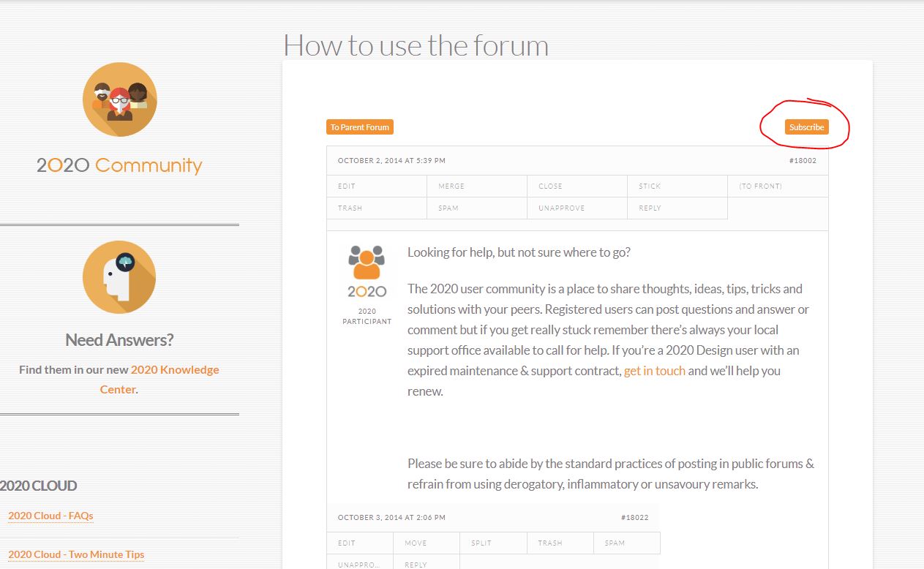The image size is (924, 569).
Task: Trash post #18002
Action: point(350,208)
